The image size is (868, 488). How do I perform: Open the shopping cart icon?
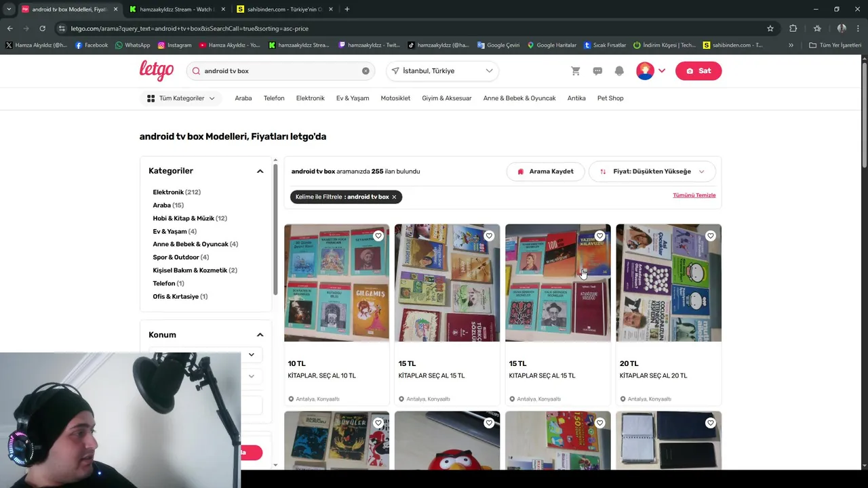[576, 71]
